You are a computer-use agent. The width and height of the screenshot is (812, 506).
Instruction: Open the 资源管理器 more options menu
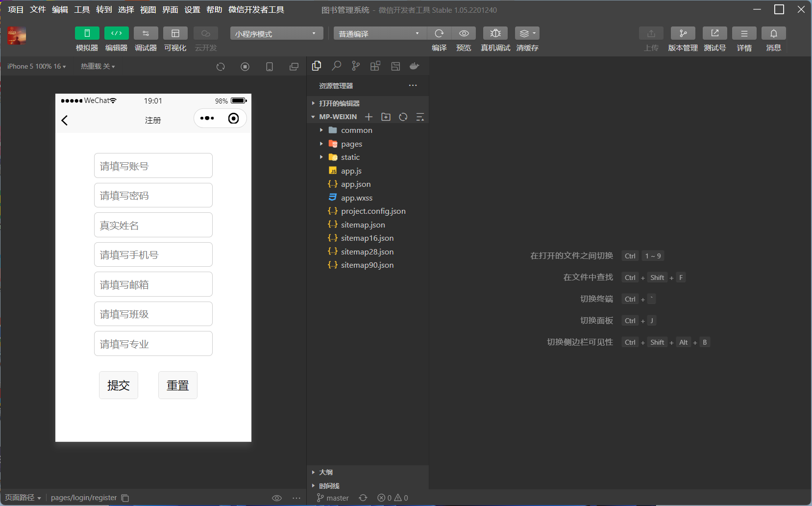(x=413, y=85)
